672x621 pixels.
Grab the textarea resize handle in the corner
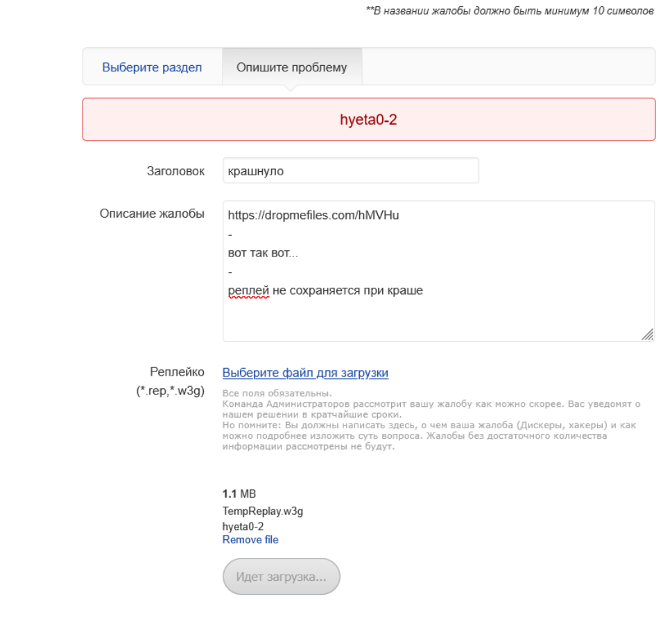click(648, 335)
